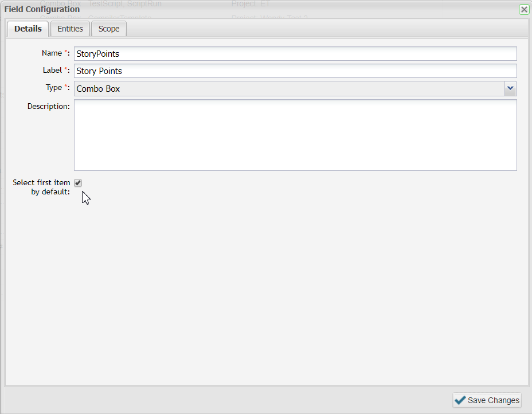Click the "Description:" label text
The width and height of the screenshot is (532, 414).
point(48,106)
